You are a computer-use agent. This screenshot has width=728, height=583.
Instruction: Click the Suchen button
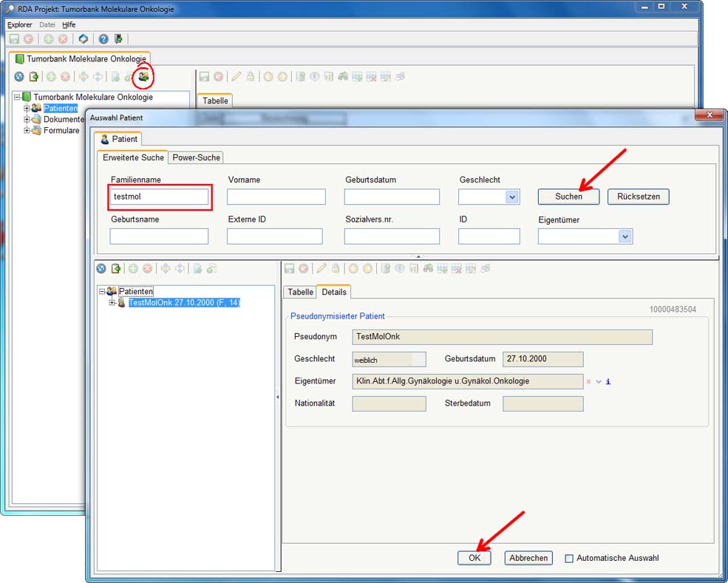point(568,197)
